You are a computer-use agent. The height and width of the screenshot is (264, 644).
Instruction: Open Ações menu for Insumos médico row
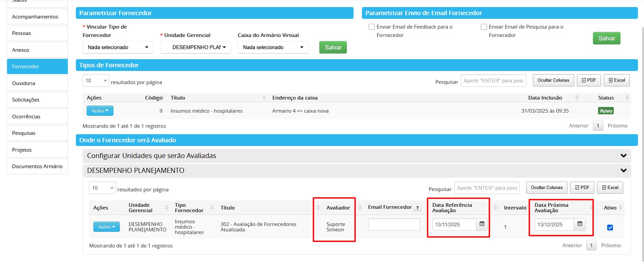pos(100,111)
